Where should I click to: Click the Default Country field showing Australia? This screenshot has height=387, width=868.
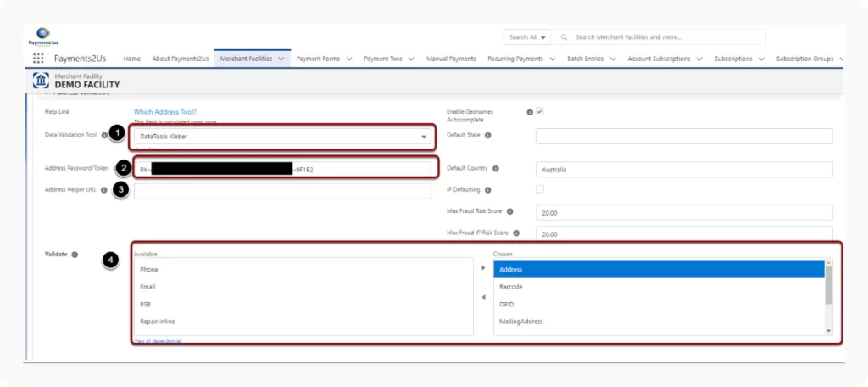(x=684, y=170)
